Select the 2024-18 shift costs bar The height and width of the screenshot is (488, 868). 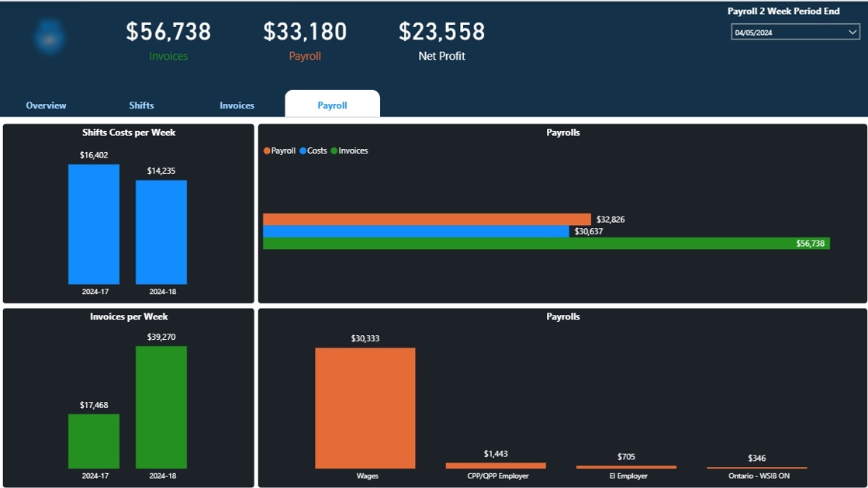(x=161, y=232)
